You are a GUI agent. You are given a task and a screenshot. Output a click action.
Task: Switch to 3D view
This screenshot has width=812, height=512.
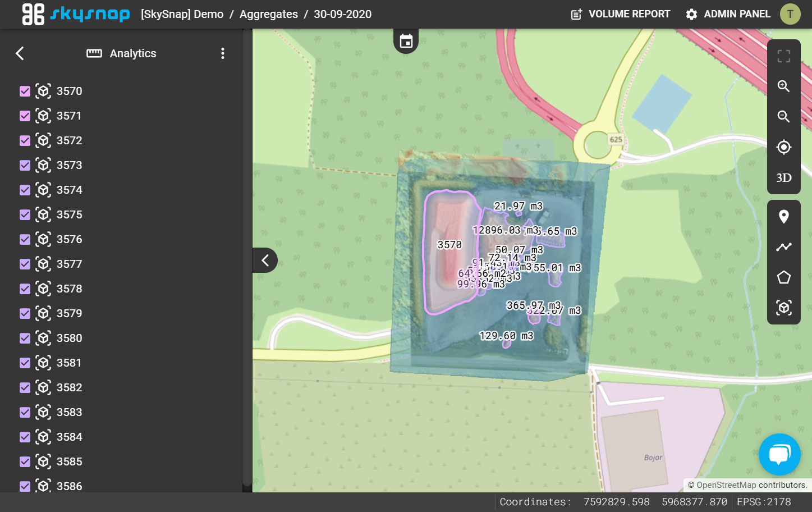[x=784, y=178]
